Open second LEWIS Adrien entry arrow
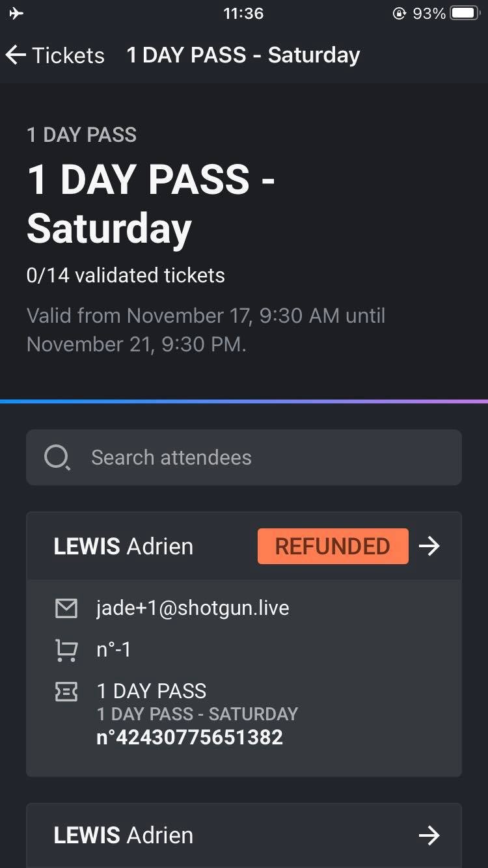Image resolution: width=488 pixels, height=868 pixels. coord(429,835)
